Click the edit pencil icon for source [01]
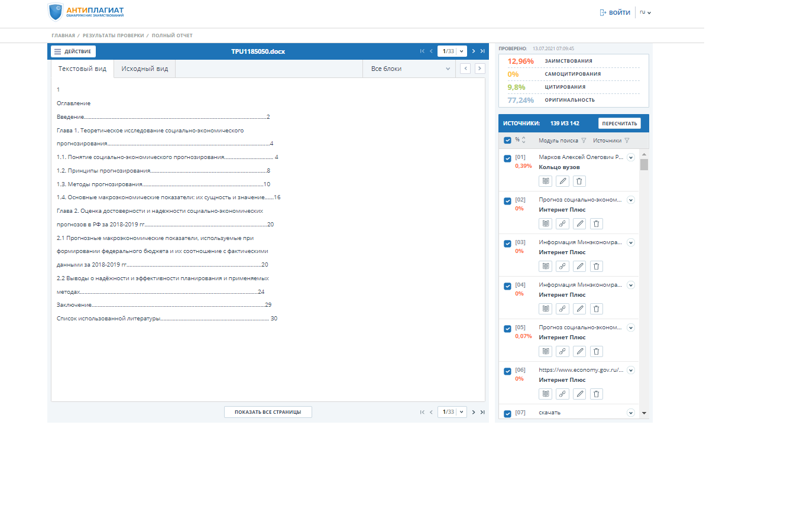Image resolution: width=797 pixels, height=532 pixels. [563, 181]
